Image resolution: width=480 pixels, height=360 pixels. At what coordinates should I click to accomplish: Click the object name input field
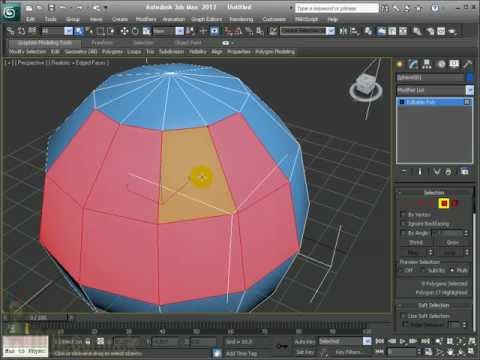click(x=430, y=77)
